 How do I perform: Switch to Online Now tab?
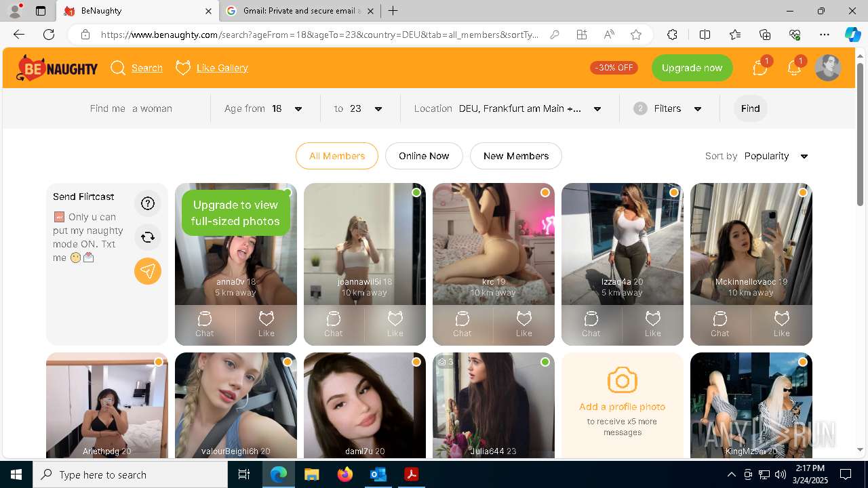click(x=424, y=156)
